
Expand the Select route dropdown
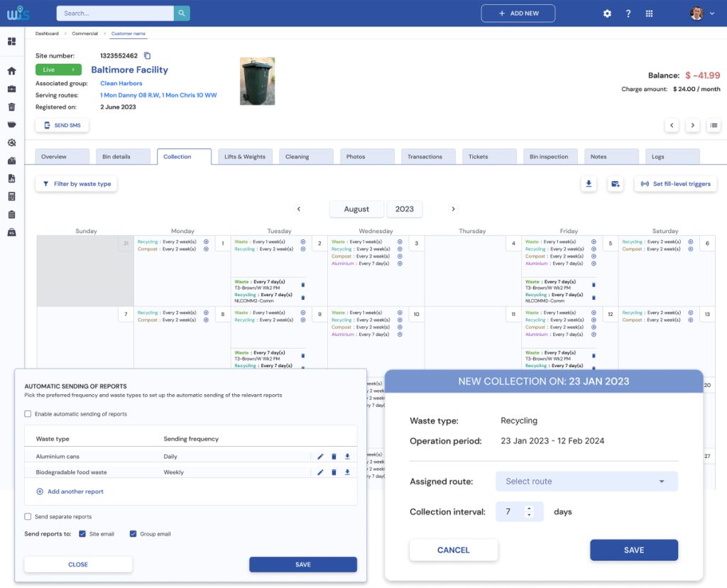click(x=586, y=481)
